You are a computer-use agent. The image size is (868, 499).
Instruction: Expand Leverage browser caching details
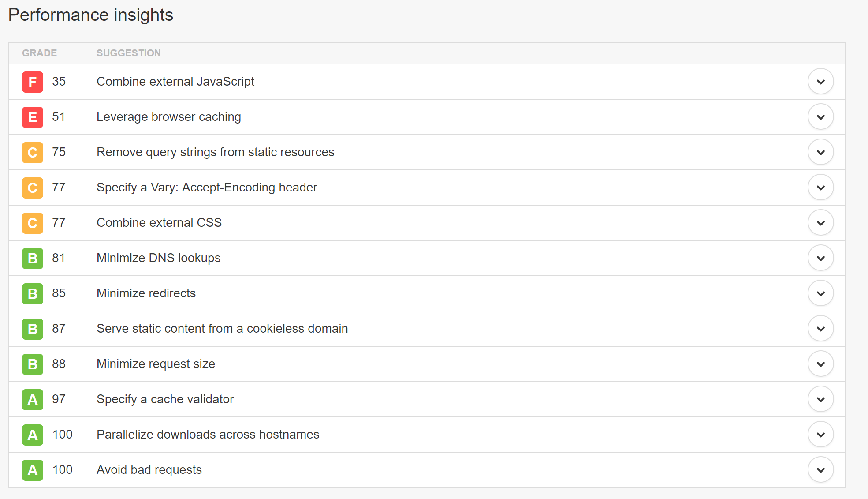click(x=820, y=117)
